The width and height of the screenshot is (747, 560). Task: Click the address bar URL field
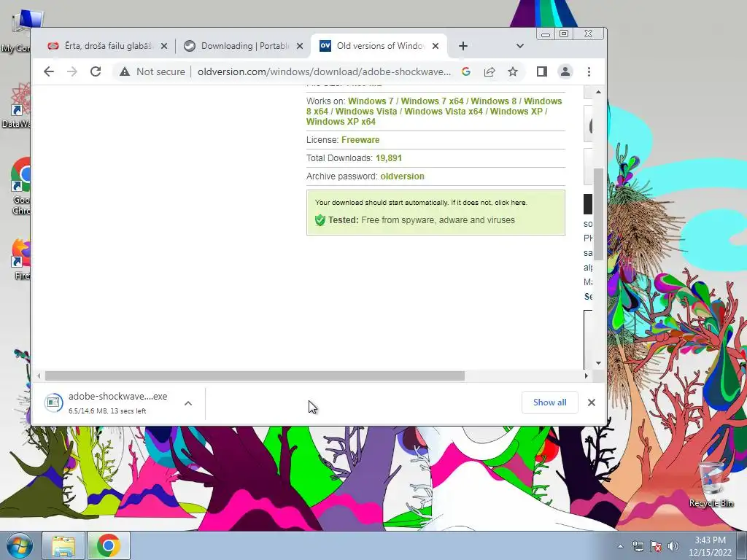pyautogui.click(x=324, y=71)
